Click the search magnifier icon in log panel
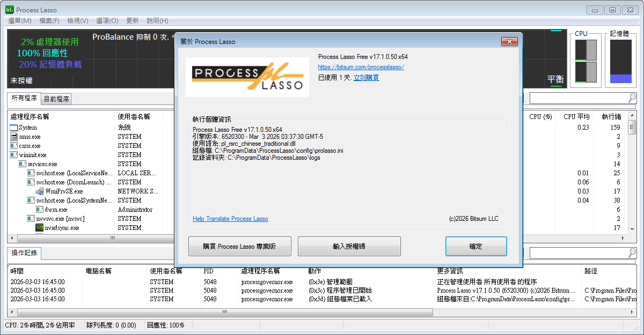The width and height of the screenshot is (644, 335). [632, 252]
